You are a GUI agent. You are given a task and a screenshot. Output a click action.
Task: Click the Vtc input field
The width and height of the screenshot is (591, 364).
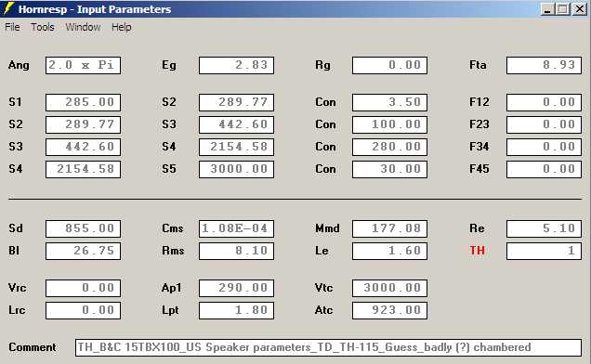click(x=389, y=288)
